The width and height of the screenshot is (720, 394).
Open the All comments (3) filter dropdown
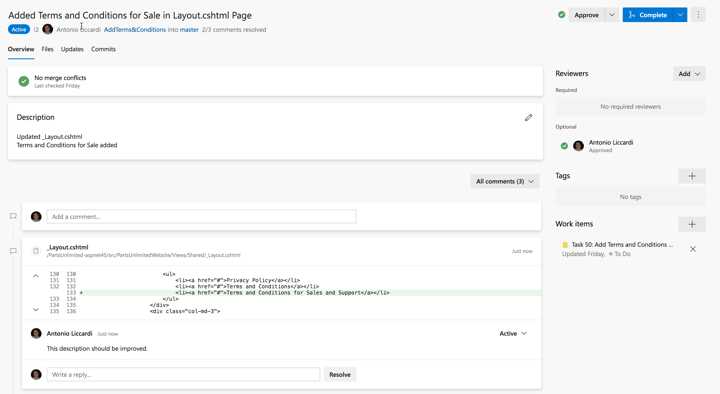[505, 181]
